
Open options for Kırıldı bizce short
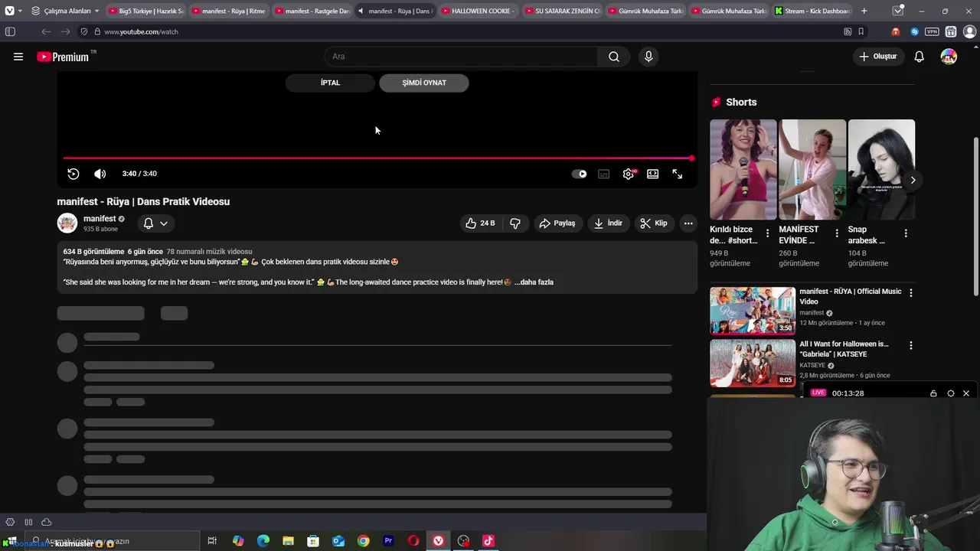coord(767,233)
